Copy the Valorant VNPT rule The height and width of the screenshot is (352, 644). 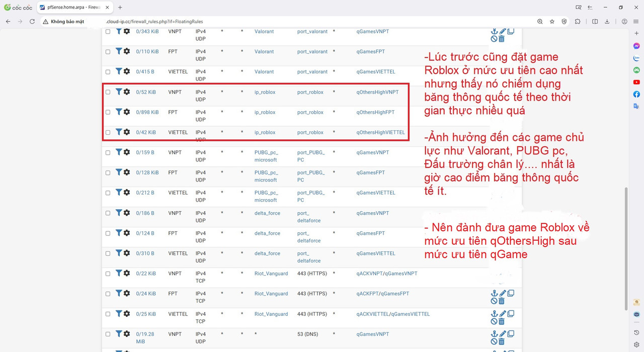coord(511,31)
